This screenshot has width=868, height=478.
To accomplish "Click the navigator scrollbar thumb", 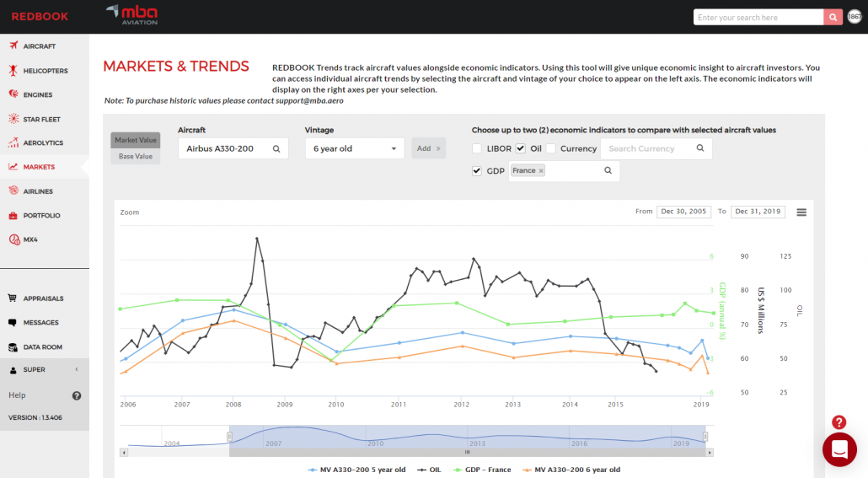I will click(468, 453).
